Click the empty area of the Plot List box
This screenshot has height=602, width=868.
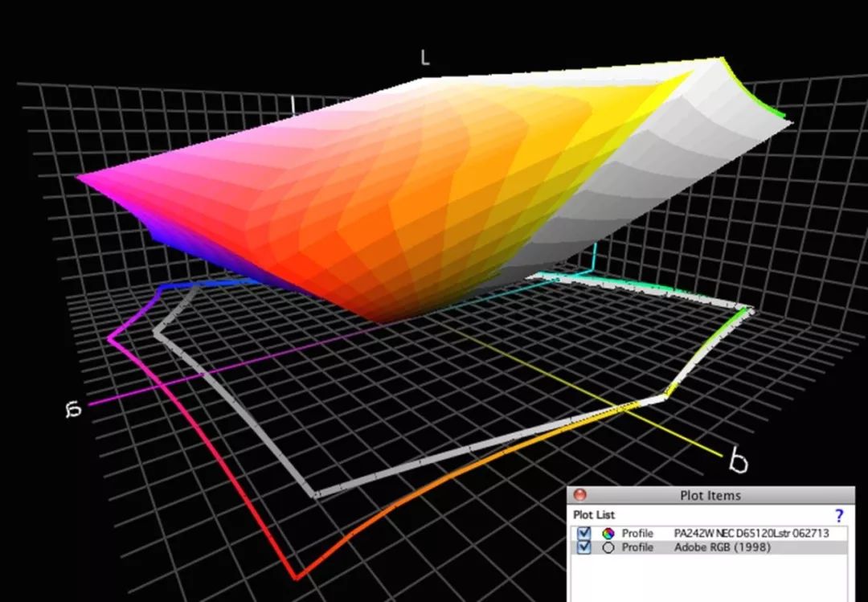click(710, 578)
